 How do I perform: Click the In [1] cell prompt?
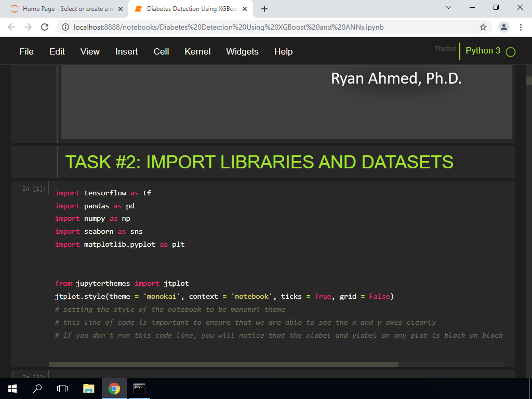[x=34, y=189]
